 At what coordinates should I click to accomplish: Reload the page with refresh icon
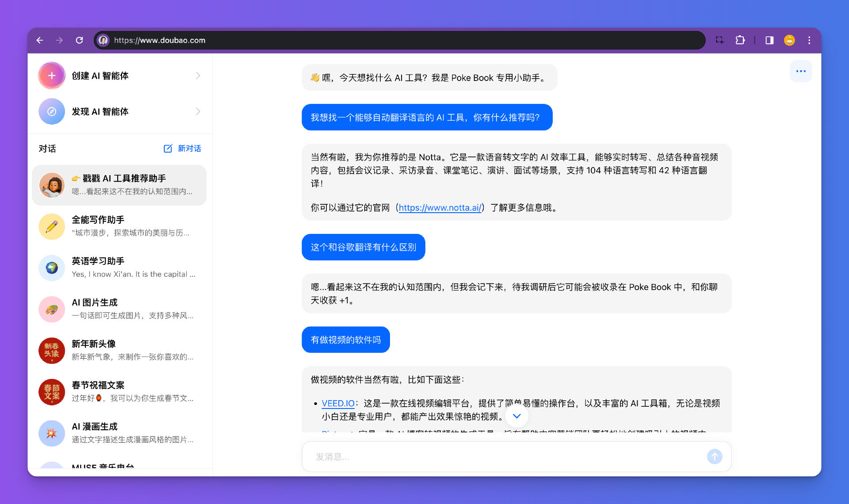tap(80, 40)
